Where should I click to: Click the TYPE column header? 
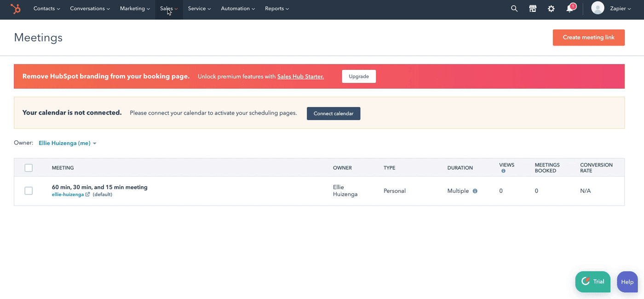click(389, 168)
